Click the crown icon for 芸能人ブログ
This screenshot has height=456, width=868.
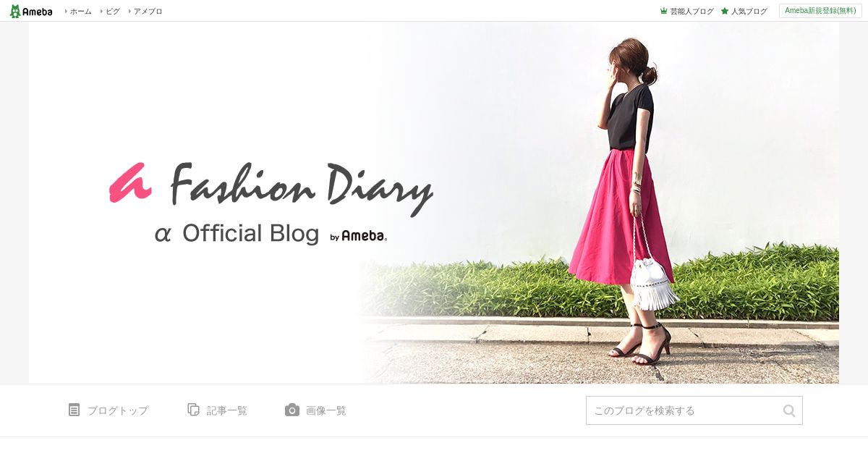[664, 12]
